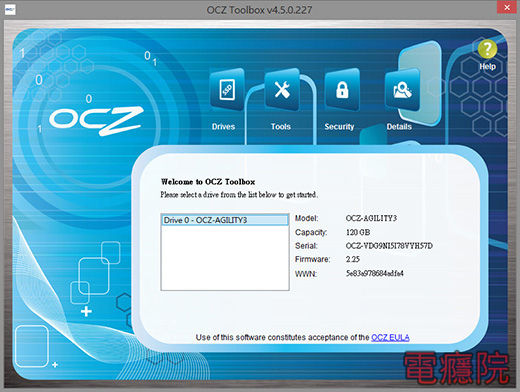The image size is (520, 392).
Task: Click the WWN: label
Action: click(306, 274)
